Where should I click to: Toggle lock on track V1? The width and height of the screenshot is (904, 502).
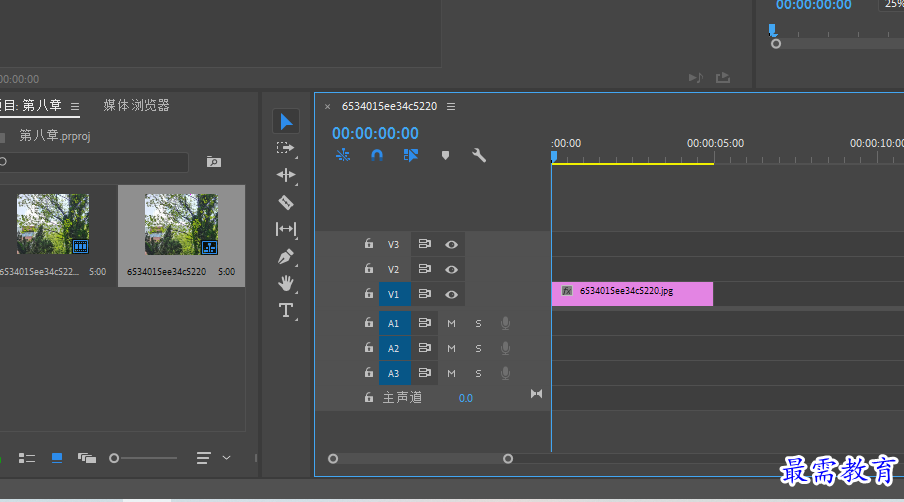[x=369, y=293]
